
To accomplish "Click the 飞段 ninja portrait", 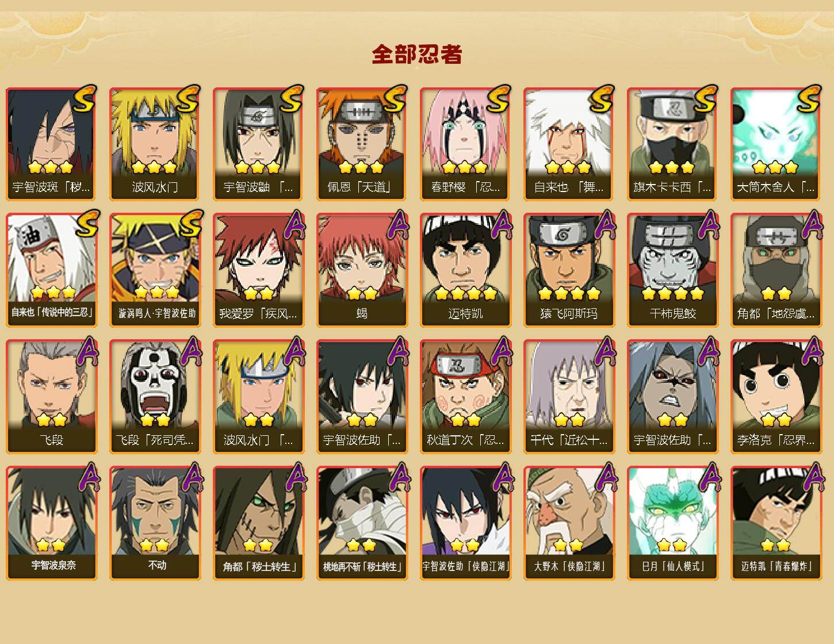I will (51, 397).
